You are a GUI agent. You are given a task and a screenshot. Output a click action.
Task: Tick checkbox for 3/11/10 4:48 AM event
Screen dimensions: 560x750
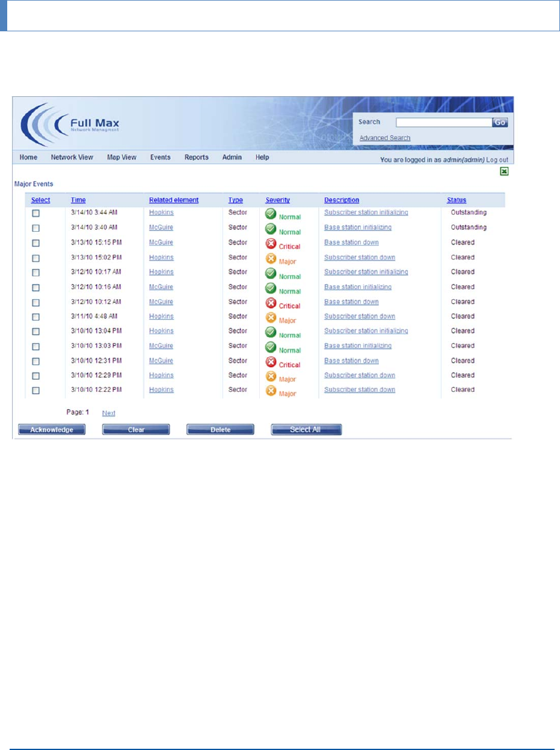point(35,317)
